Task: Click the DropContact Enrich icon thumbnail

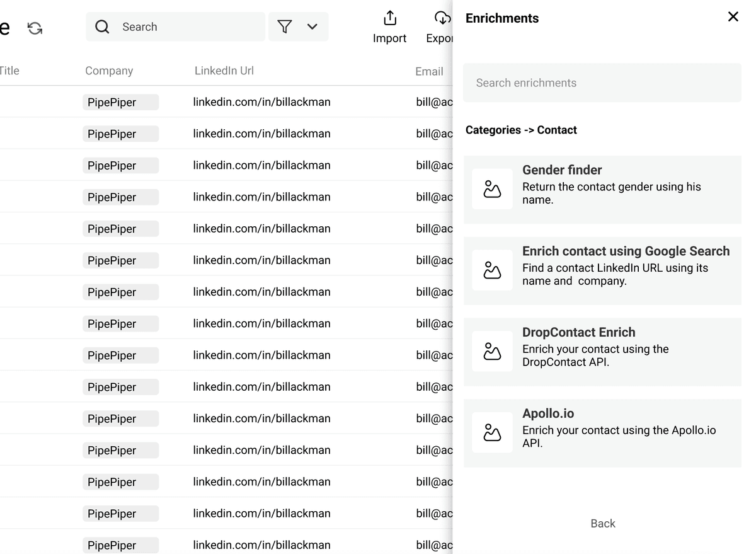Action: [x=492, y=352]
